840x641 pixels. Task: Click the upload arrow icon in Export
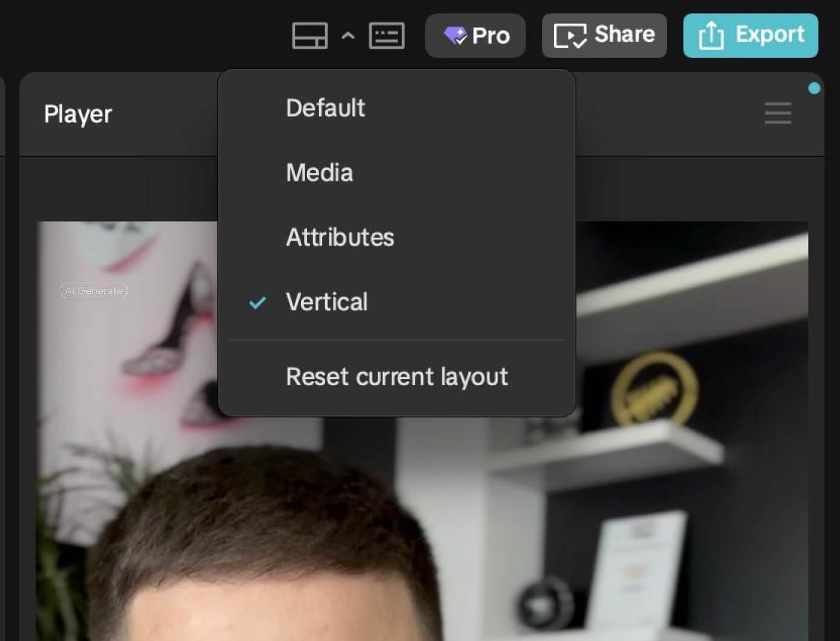pyautogui.click(x=711, y=36)
